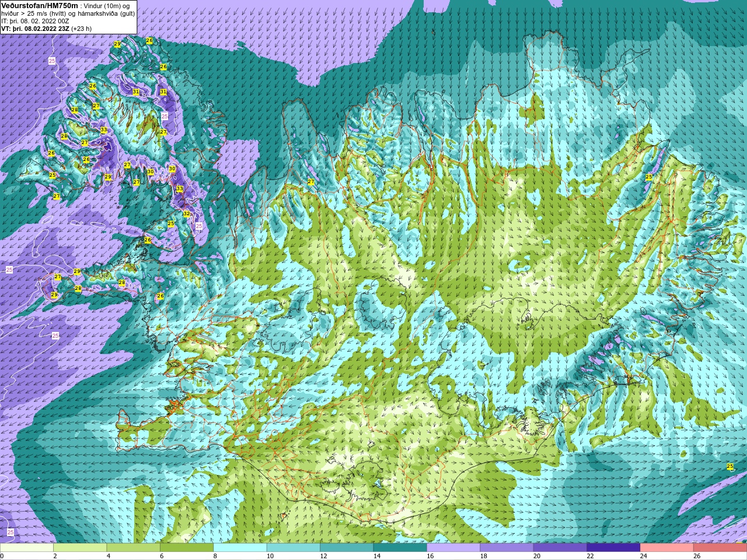Viewport: 747px width, 560px height.
Task: Click the 'VT: þri. 08.02.2022 23Z (+23 h)' line
Action: tap(46, 29)
